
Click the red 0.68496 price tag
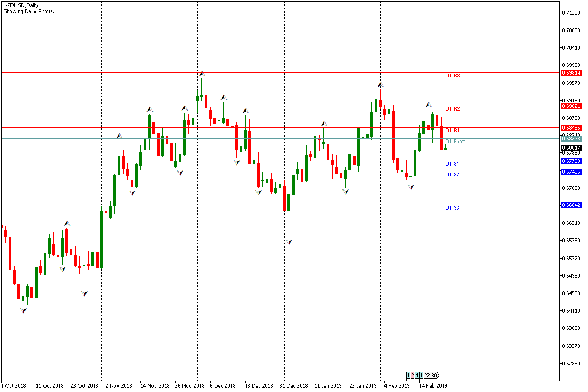[571, 128]
